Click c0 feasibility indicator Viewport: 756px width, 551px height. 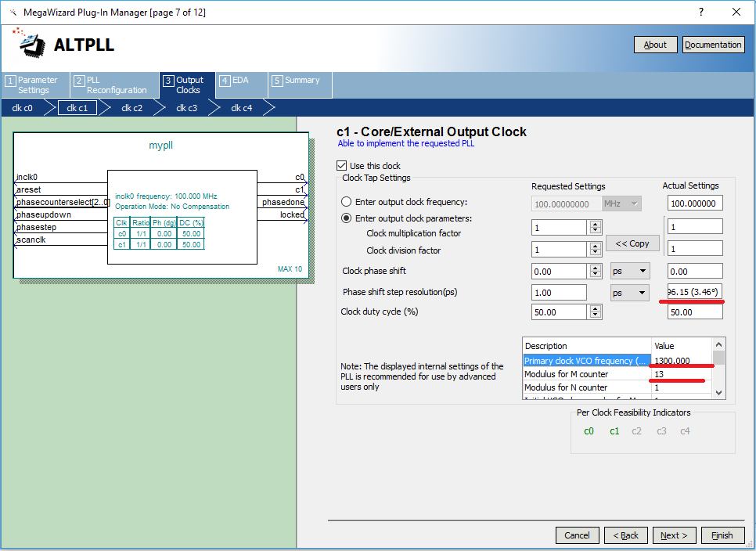(x=589, y=431)
